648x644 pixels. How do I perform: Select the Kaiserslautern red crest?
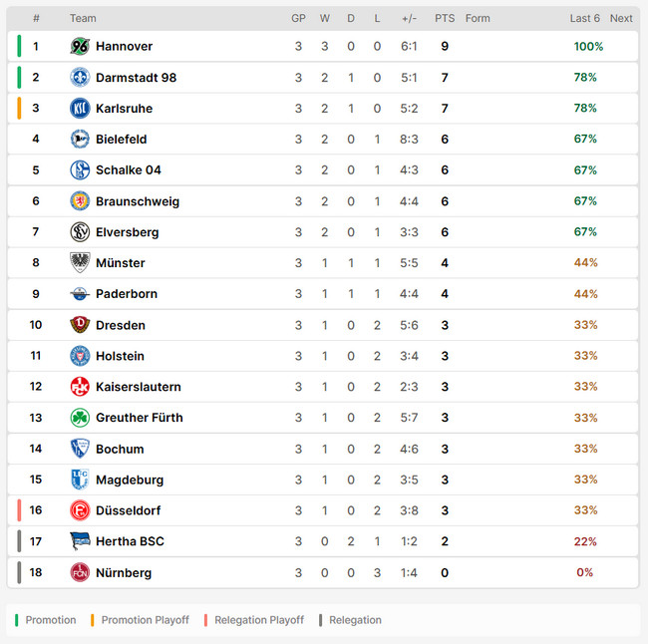tap(80, 386)
